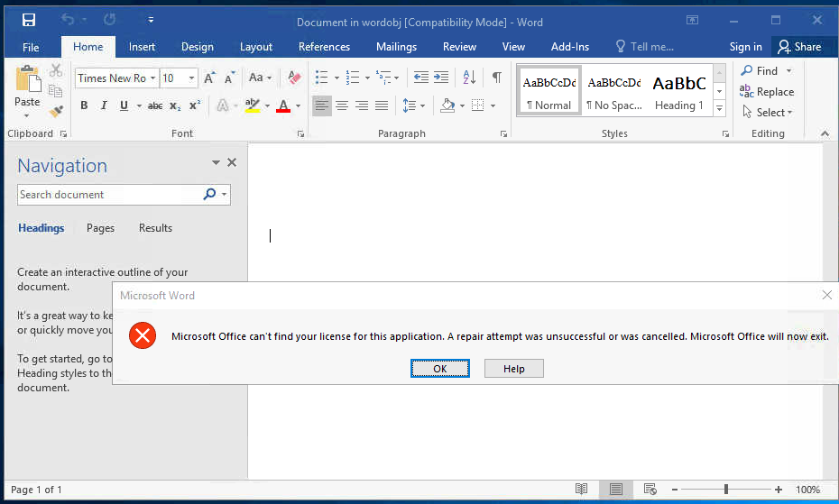Switch to Pages tab in Navigation

[x=100, y=228]
